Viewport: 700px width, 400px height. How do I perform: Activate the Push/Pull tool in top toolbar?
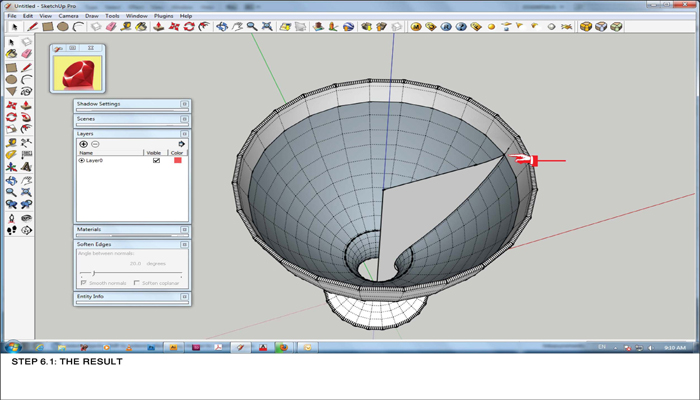(157, 27)
